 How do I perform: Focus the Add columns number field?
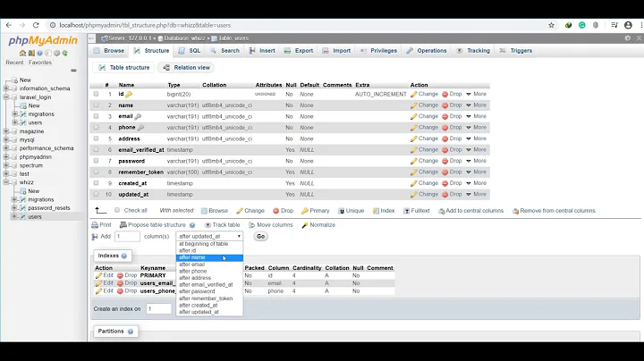pos(127,236)
